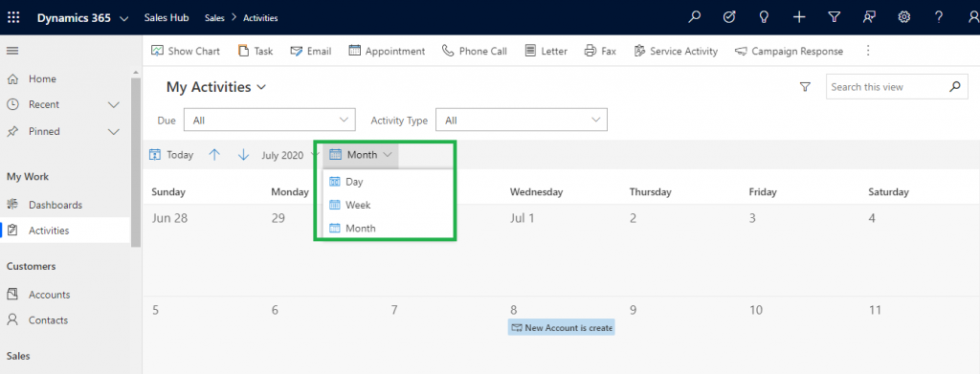This screenshot has width=980, height=374.
Task: Open Dashboards in the sidebar
Action: point(55,205)
